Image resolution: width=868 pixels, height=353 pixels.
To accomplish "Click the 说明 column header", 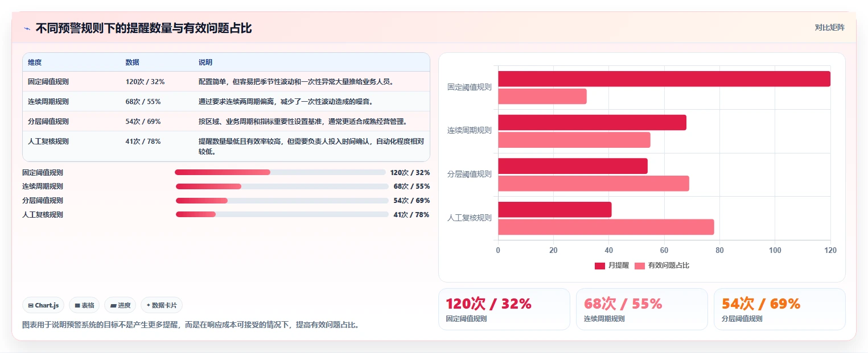I will (205, 62).
